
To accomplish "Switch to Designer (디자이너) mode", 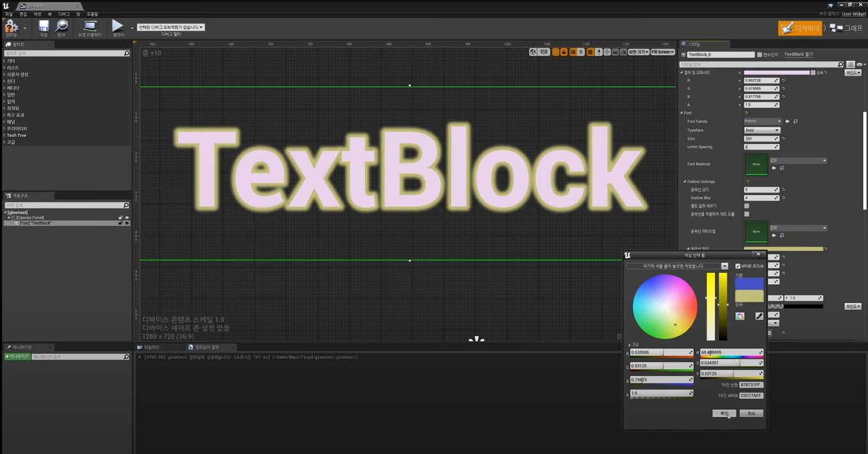I will (x=800, y=28).
